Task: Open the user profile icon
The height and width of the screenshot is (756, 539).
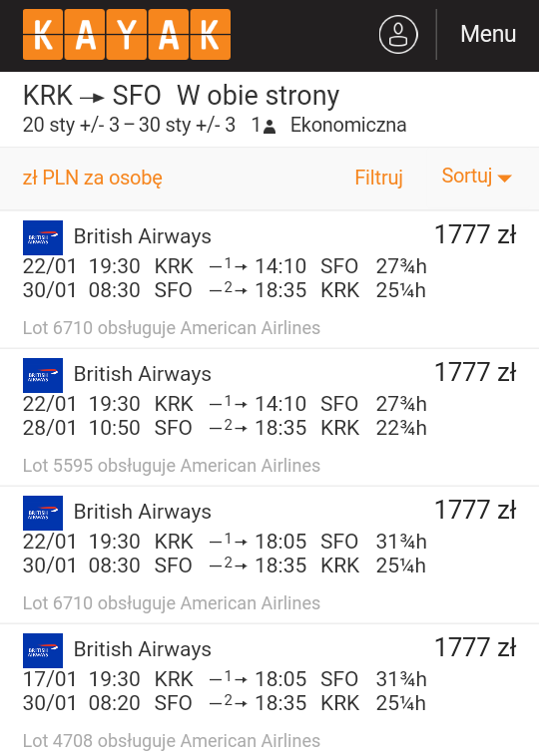Action: [x=398, y=35]
